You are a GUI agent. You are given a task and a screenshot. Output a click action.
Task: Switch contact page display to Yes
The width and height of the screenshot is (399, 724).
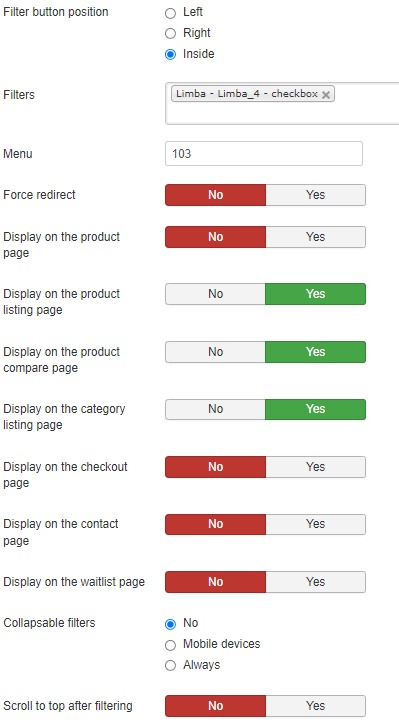(x=315, y=524)
